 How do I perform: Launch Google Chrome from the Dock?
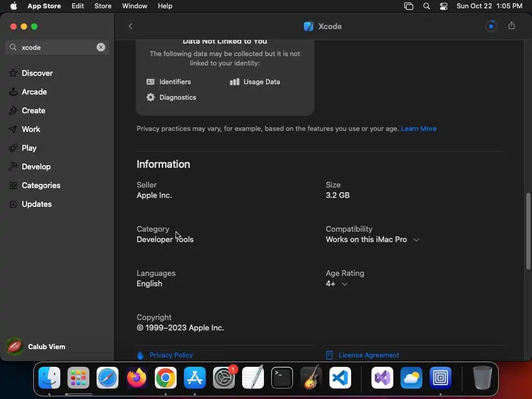click(166, 378)
